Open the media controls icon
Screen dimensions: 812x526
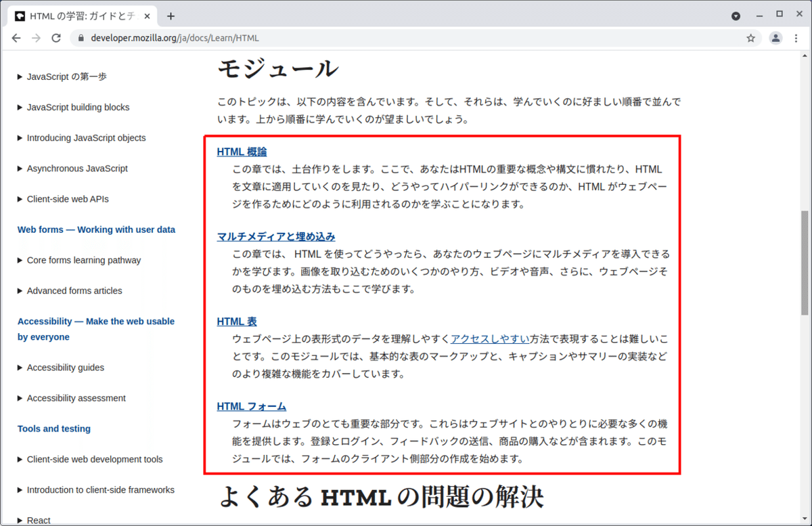(736, 15)
